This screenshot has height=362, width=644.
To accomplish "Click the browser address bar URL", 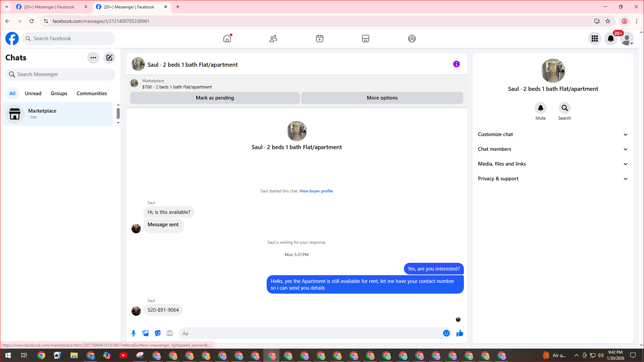I will pyautogui.click(x=101, y=21).
